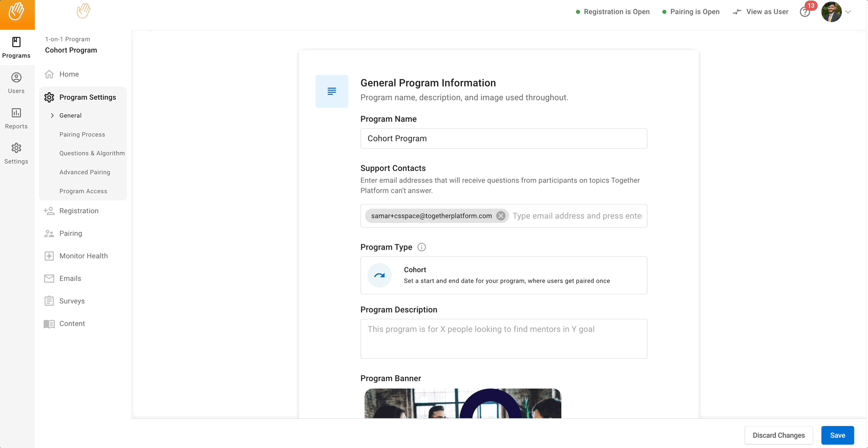Click the Pairing people icon
This screenshot has height=448, width=868.
[49, 233]
